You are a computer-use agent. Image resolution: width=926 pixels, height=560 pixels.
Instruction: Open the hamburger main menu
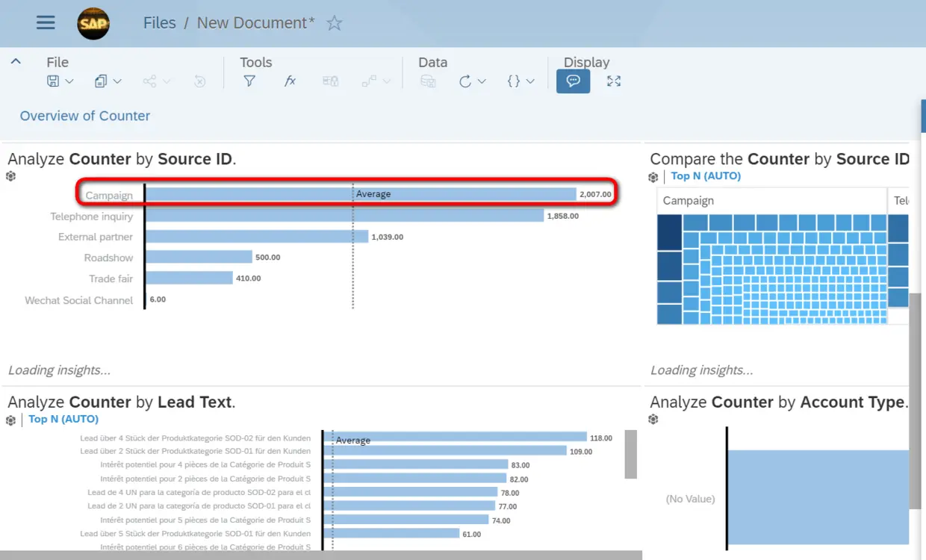coord(46,22)
